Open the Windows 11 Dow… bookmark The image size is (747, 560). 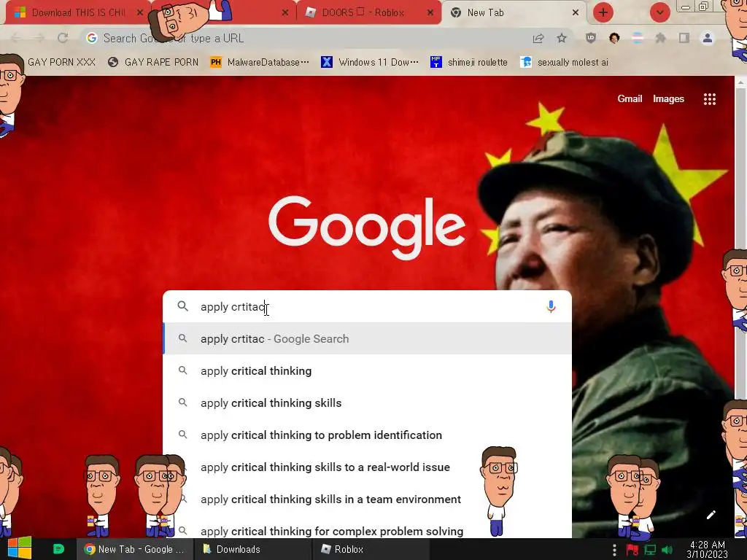(x=370, y=63)
